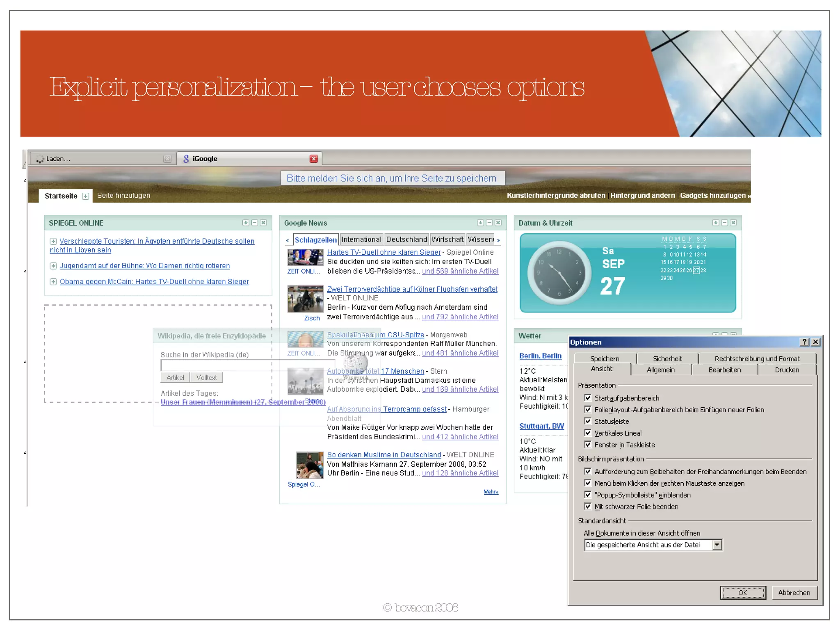The width and height of the screenshot is (840, 630).
Task: Toggle the Statusleiste checkbox
Action: click(x=588, y=421)
